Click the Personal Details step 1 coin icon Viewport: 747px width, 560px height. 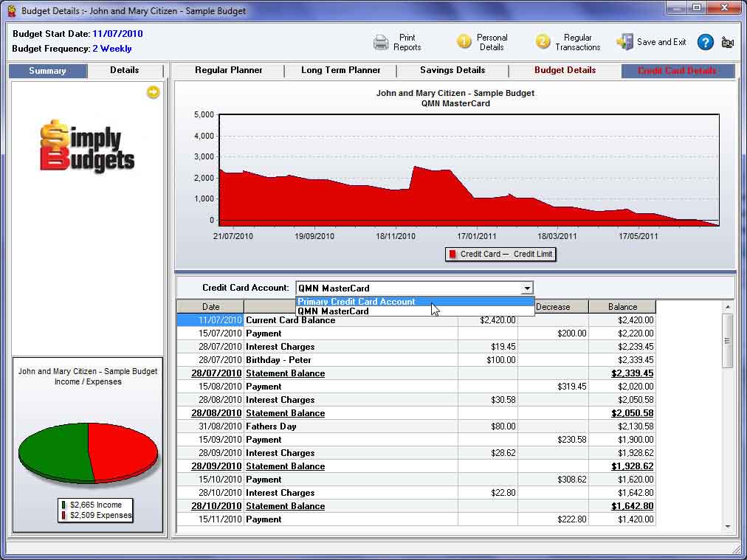(464, 42)
